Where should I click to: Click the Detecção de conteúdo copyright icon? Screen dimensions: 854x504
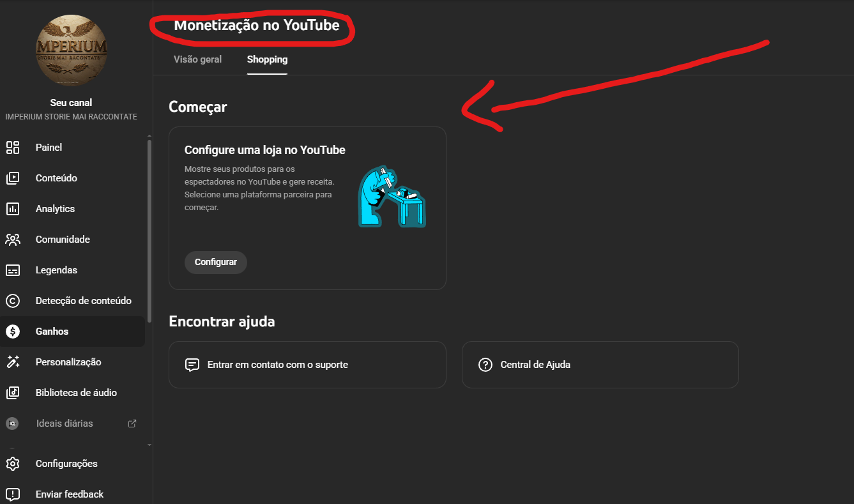(13, 301)
